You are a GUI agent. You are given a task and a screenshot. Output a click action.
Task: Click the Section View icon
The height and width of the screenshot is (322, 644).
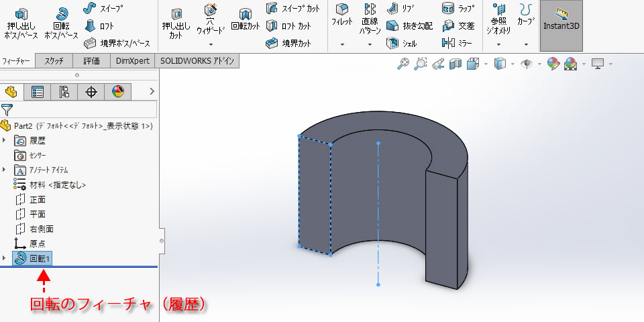[455, 64]
